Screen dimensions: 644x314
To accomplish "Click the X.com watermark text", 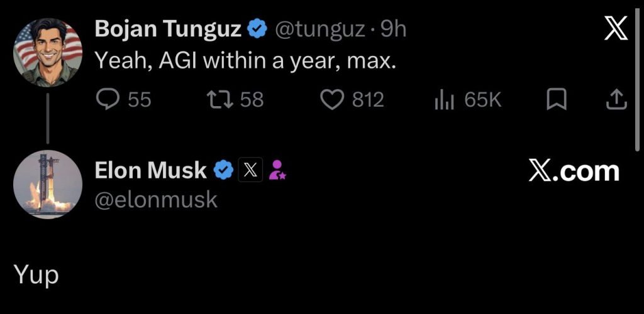I will click(574, 171).
